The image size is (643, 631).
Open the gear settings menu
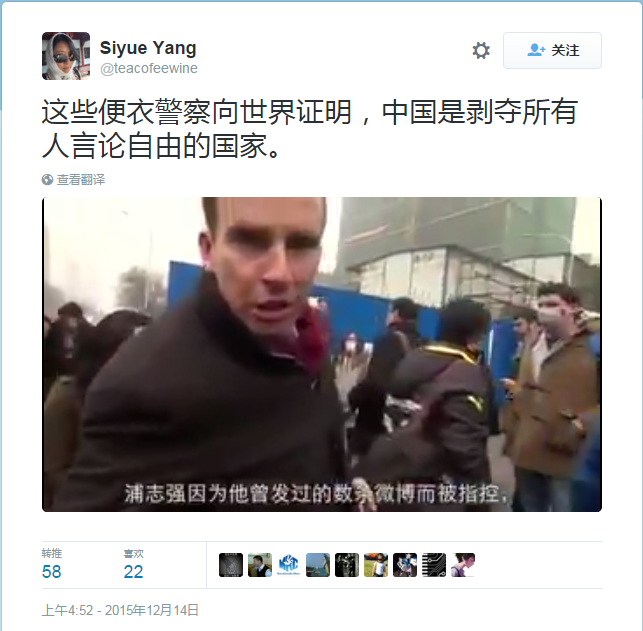[481, 50]
